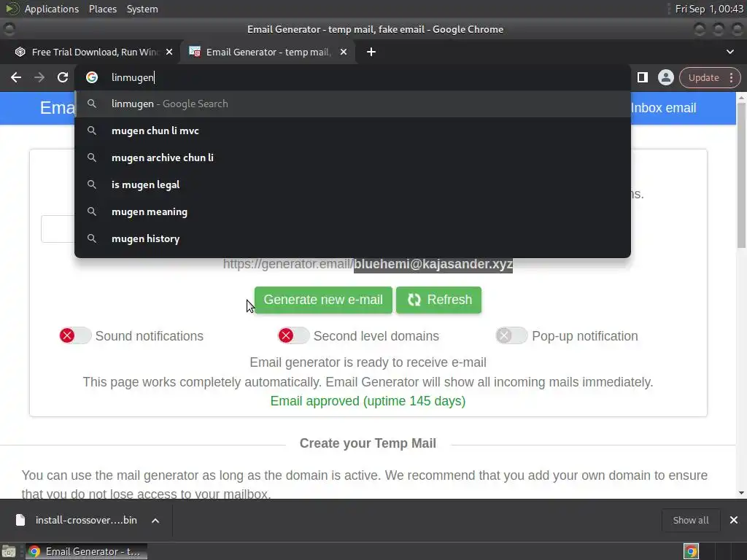This screenshot has height=560, width=747.
Task: Pick the 'is mugen legal' suggestion
Action: pos(352,184)
